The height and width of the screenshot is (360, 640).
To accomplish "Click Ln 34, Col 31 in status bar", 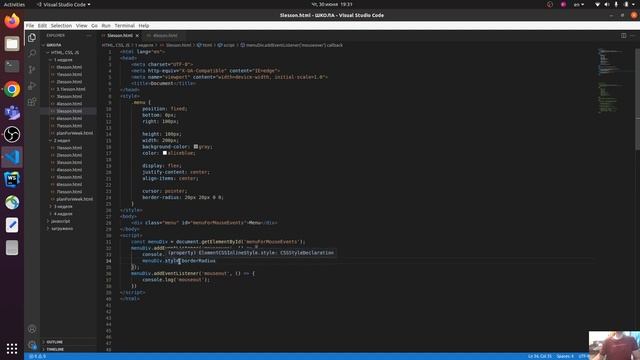I will click(x=540, y=356).
